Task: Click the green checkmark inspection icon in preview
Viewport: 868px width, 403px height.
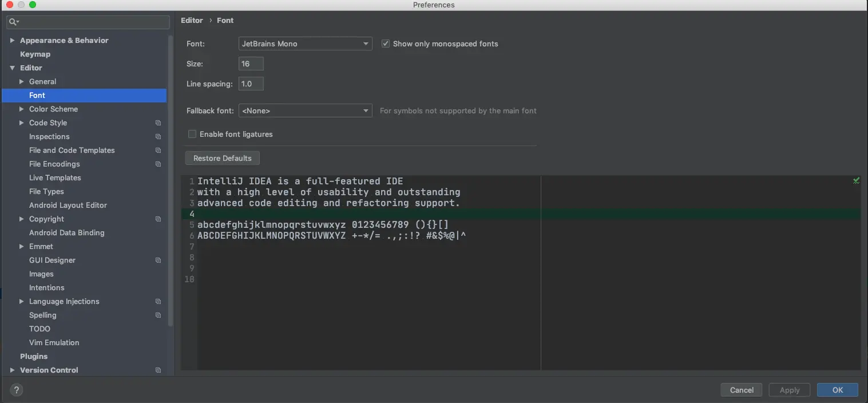Action: click(x=856, y=181)
